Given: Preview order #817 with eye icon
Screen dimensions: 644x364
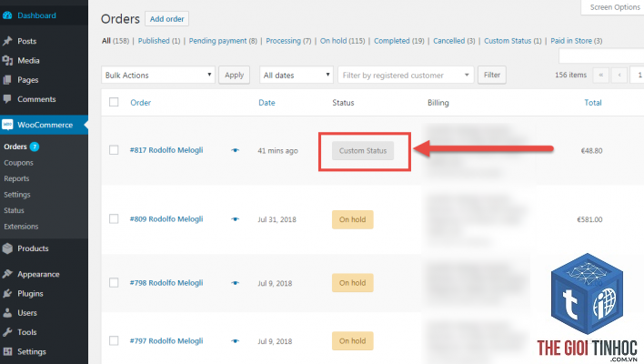Looking at the screenshot, I should [235, 150].
